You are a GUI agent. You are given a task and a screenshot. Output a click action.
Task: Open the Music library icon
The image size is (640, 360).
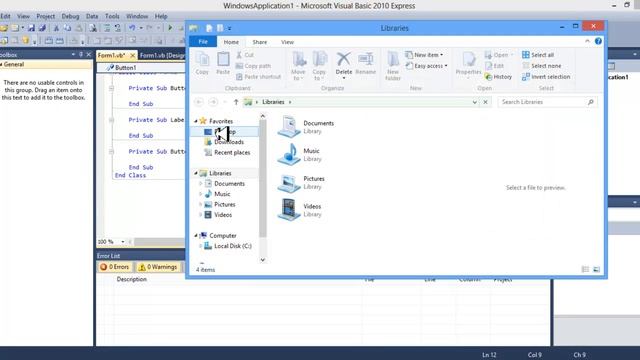289,154
